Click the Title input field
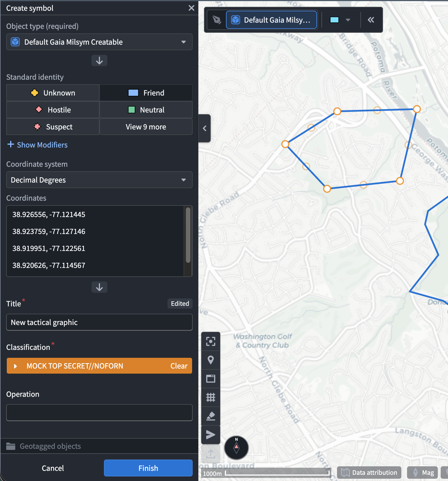 click(99, 322)
